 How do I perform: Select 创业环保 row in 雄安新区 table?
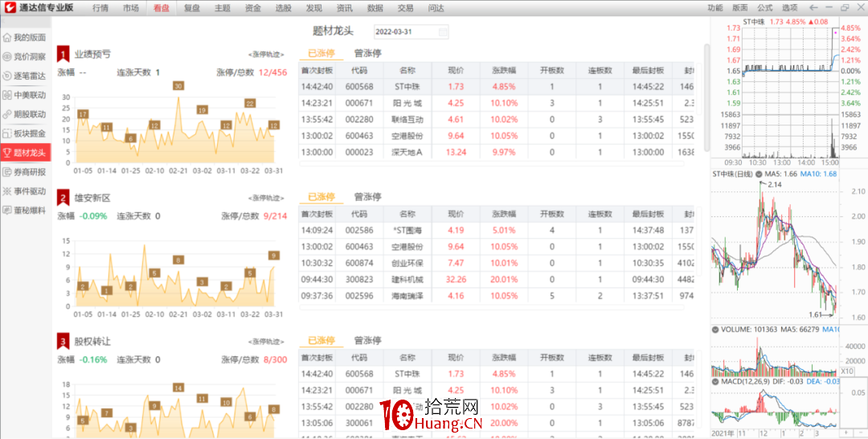(x=496, y=263)
